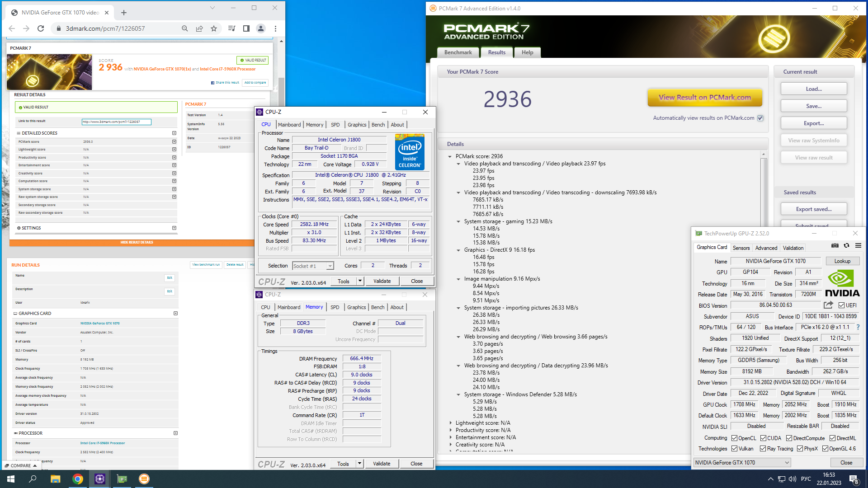868x488 pixels.
Task: Click the BIOS export share icon in GPU-Z
Action: pos(828,305)
